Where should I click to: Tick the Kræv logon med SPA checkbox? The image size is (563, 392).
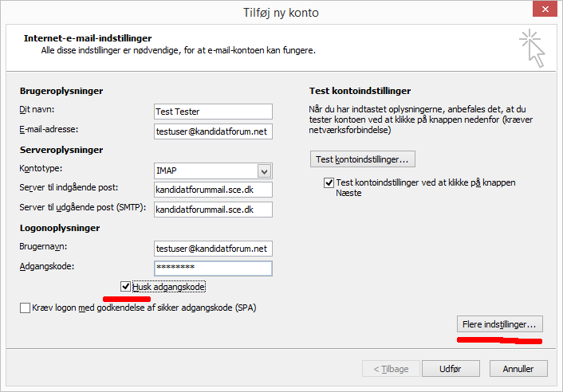pos(26,308)
